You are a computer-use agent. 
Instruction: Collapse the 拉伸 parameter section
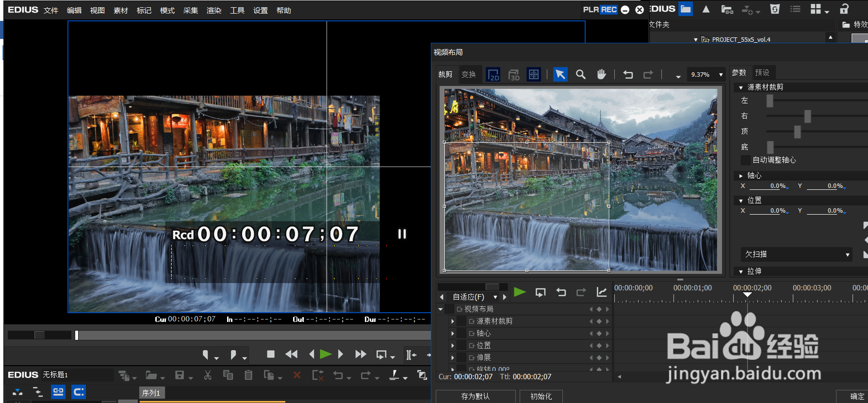click(741, 271)
